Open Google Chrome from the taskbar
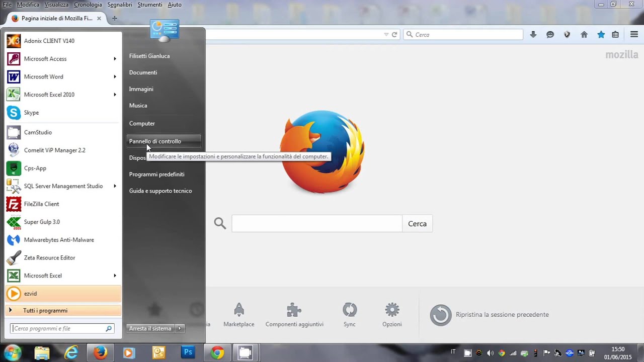This screenshot has height=362, width=644. click(x=217, y=352)
